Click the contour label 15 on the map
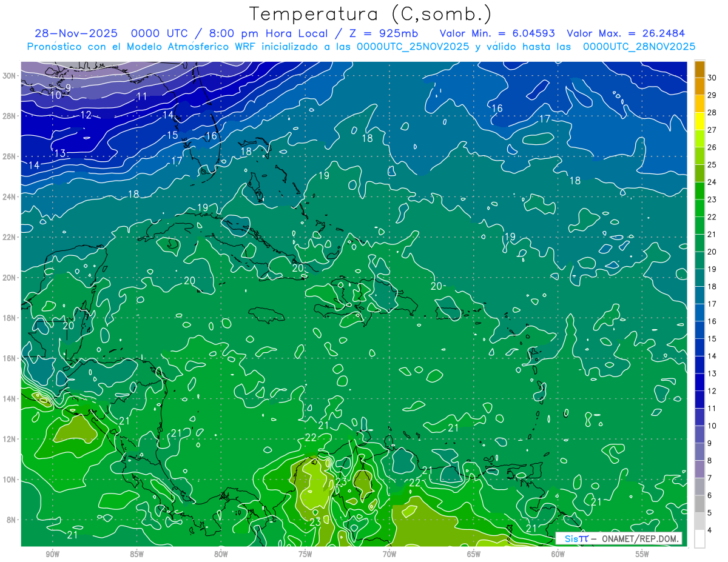This screenshot has height=562, width=728. [173, 135]
